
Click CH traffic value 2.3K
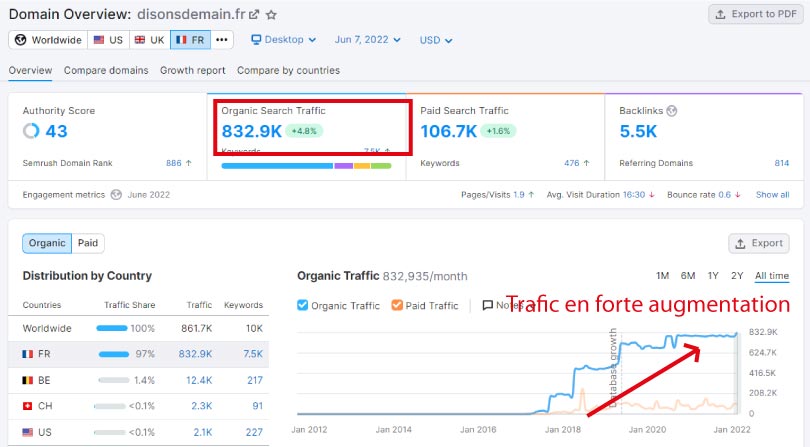(x=201, y=406)
